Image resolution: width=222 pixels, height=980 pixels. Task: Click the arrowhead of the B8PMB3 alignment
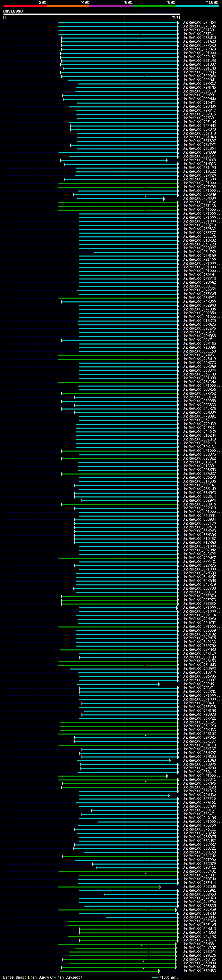coord(159,971)
